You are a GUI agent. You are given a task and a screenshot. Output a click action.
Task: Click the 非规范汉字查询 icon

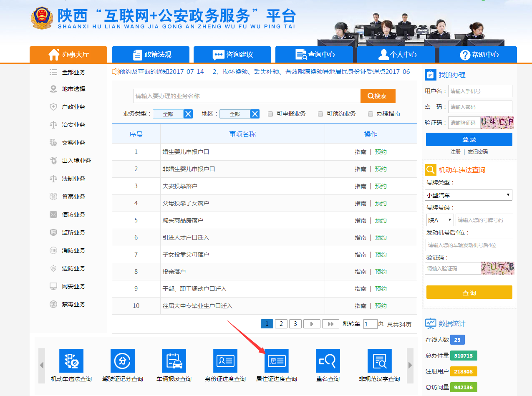coord(379,361)
